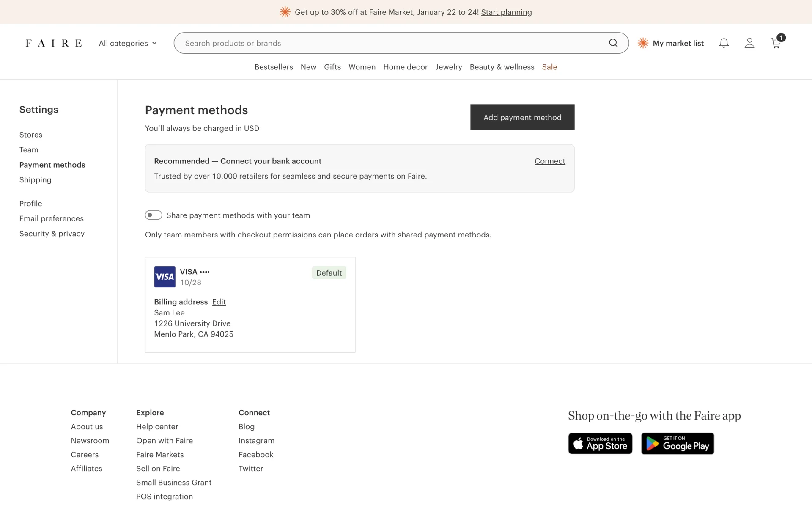The image size is (812, 508).
Task: Open notifications bell icon
Action: pyautogui.click(x=724, y=43)
